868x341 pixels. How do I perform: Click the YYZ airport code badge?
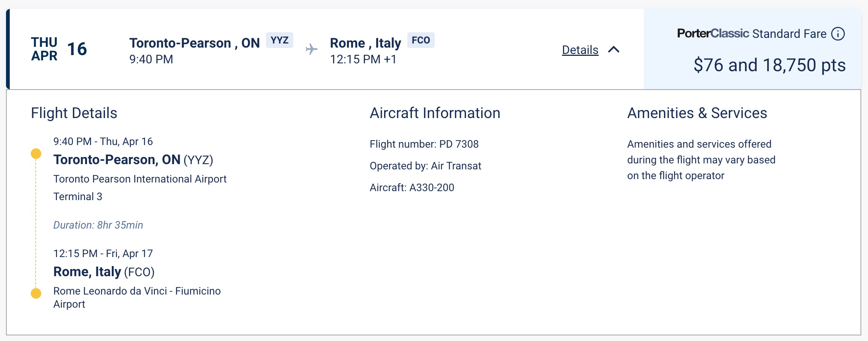(279, 40)
